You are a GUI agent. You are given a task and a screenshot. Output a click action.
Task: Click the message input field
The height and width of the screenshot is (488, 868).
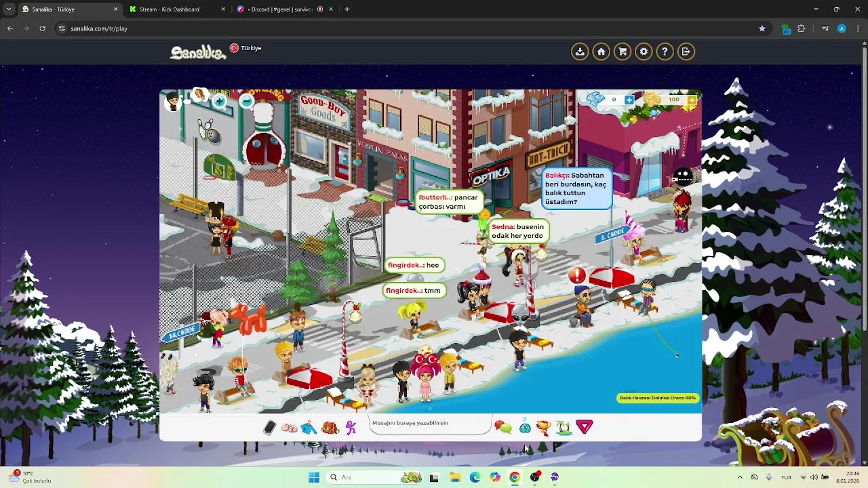pos(430,424)
